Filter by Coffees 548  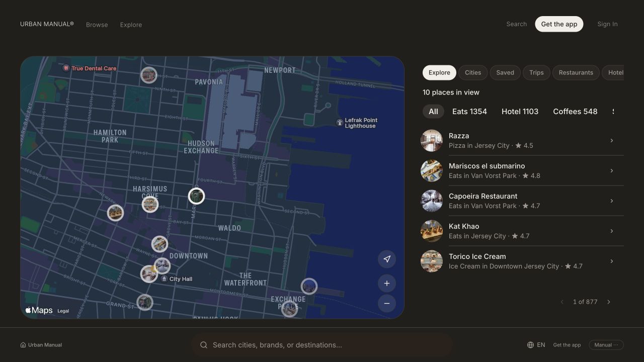point(575,112)
